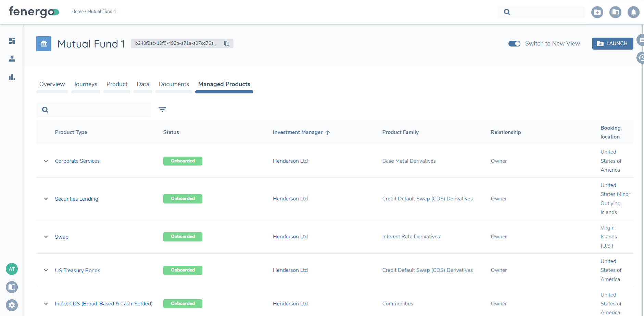
Task: Copy the entity ID to clipboard
Action: [x=227, y=44]
